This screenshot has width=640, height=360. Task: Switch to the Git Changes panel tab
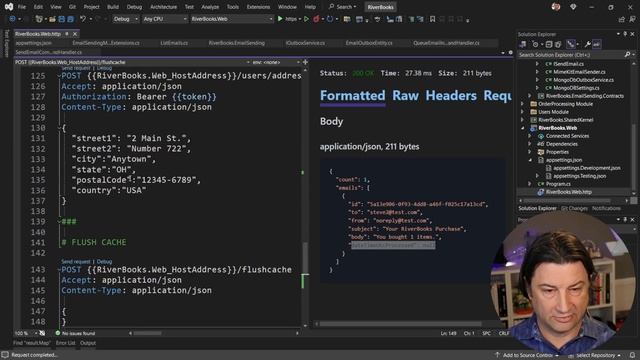(574, 208)
